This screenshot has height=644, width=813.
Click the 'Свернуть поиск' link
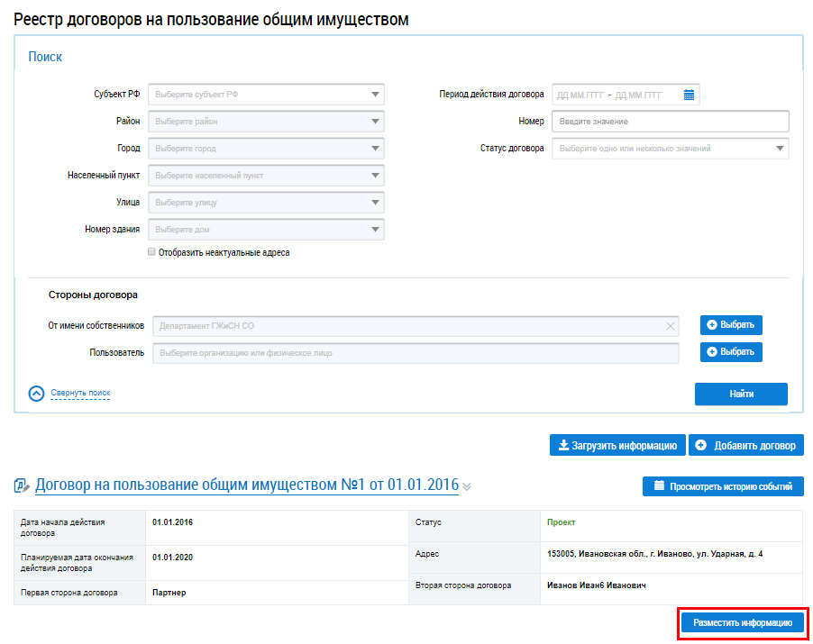pyautogui.click(x=80, y=393)
